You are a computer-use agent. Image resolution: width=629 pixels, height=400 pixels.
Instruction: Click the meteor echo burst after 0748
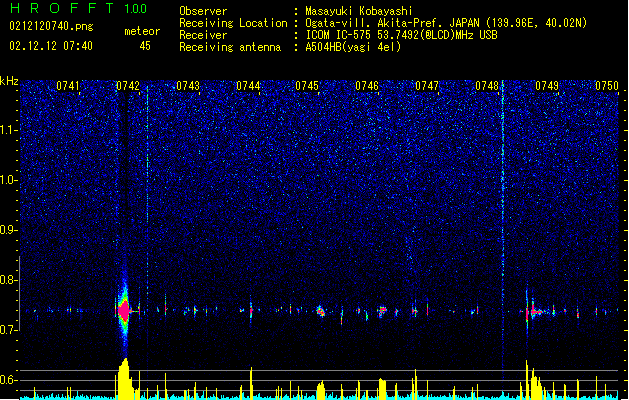(x=534, y=311)
